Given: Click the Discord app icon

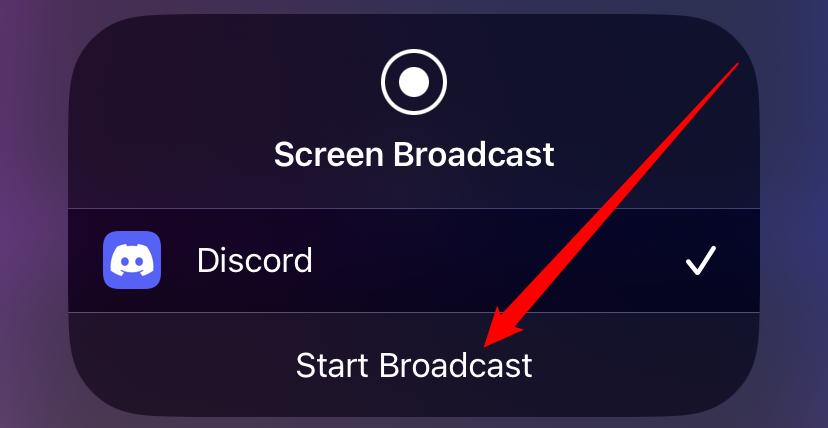Looking at the screenshot, I should (132, 260).
